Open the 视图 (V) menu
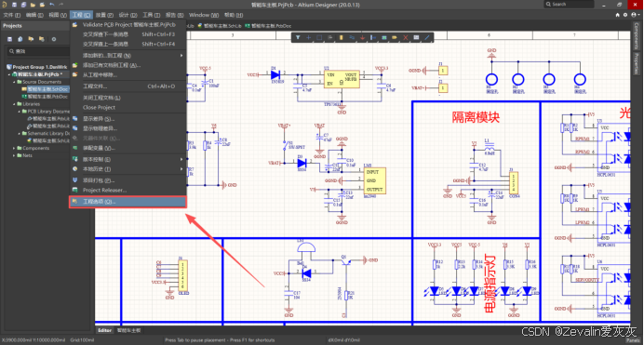 pyautogui.click(x=58, y=15)
